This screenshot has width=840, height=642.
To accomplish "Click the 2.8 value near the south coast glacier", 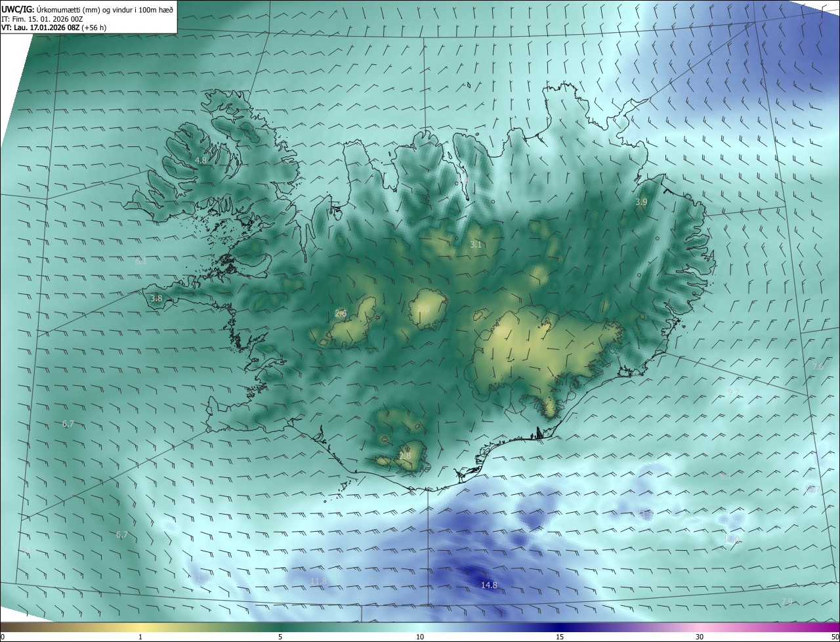I will [x=405, y=456].
